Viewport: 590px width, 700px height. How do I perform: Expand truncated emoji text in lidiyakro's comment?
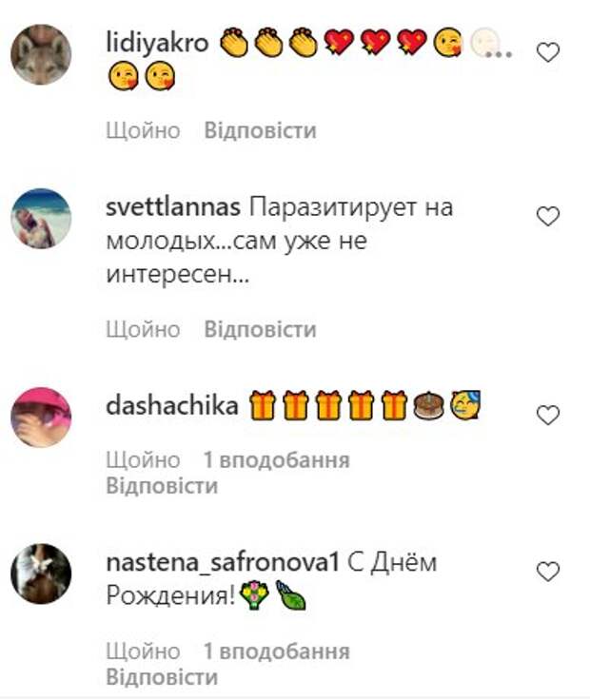pyautogui.click(x=499, y=53)
